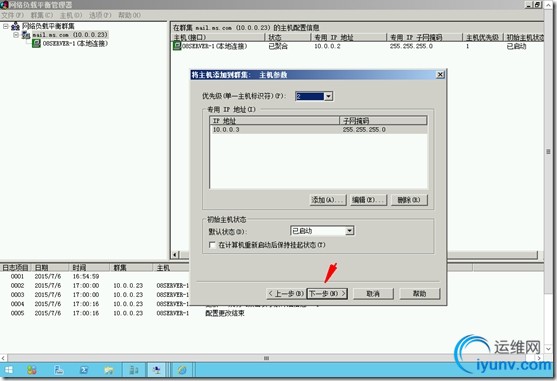Click the Network Load Balancing Manager title icon
557x381 pixels.
point(4,5)
